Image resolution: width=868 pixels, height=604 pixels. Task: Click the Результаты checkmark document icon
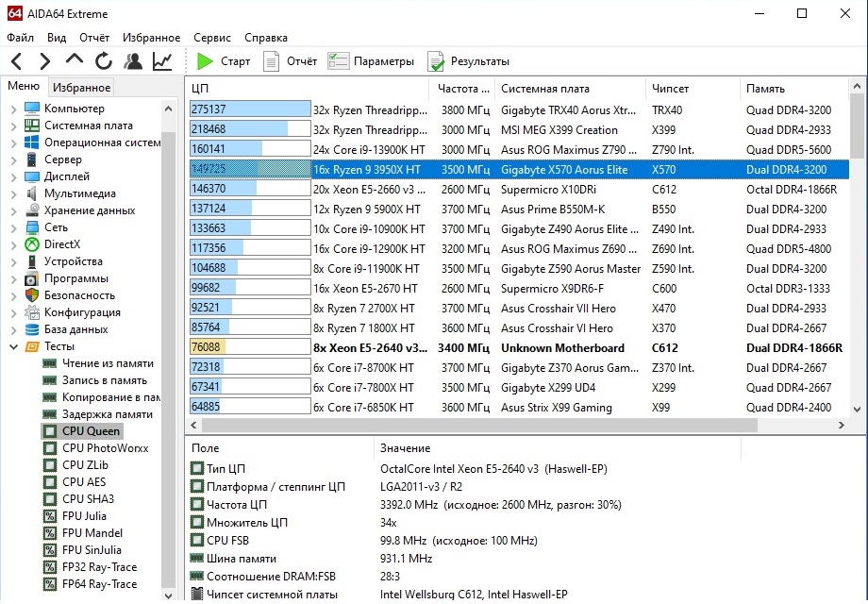pos(436,61)
